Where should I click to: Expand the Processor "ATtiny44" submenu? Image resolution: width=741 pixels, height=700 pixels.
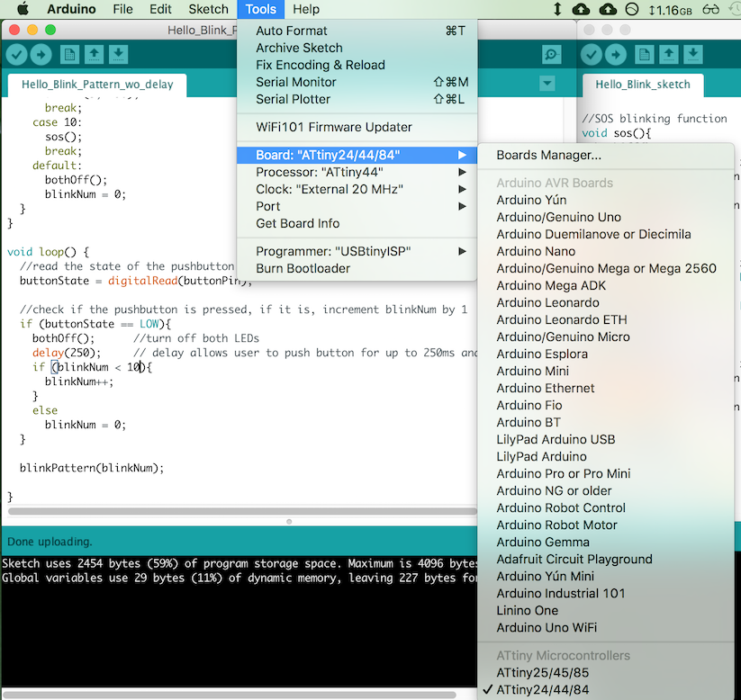point(357,172)
